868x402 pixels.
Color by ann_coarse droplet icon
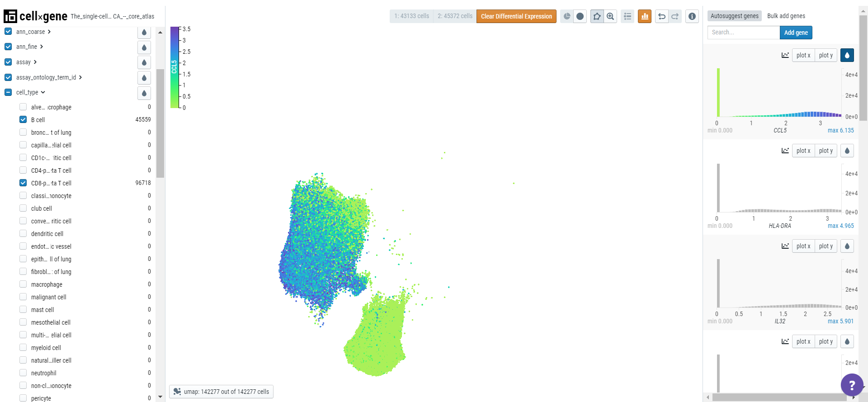(144, 32)
